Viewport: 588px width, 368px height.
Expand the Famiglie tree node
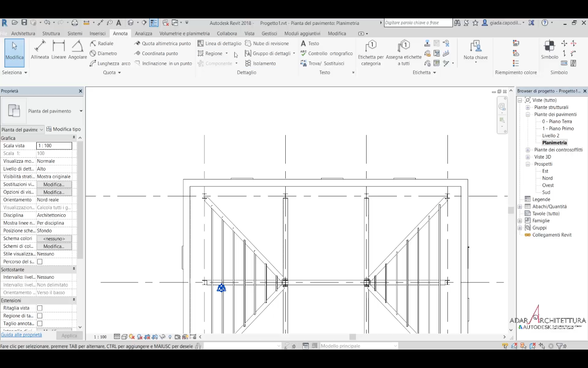[x=520, y=221]
